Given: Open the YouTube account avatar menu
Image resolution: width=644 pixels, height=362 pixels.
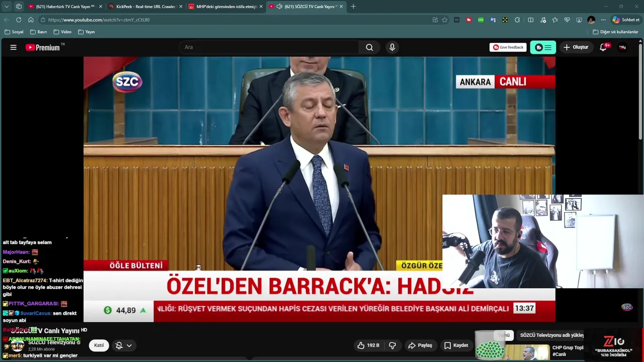Looking at the screenshot, I should (622, 47).
